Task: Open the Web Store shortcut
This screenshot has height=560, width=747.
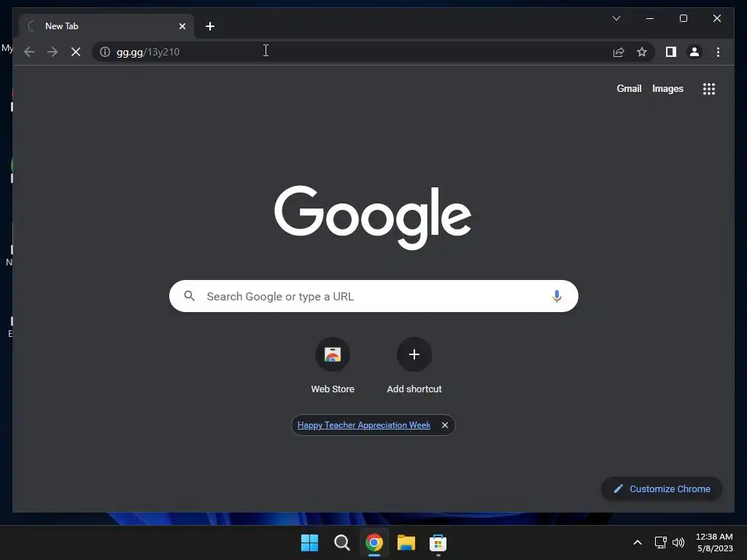Action: click(x=333, y=366)
